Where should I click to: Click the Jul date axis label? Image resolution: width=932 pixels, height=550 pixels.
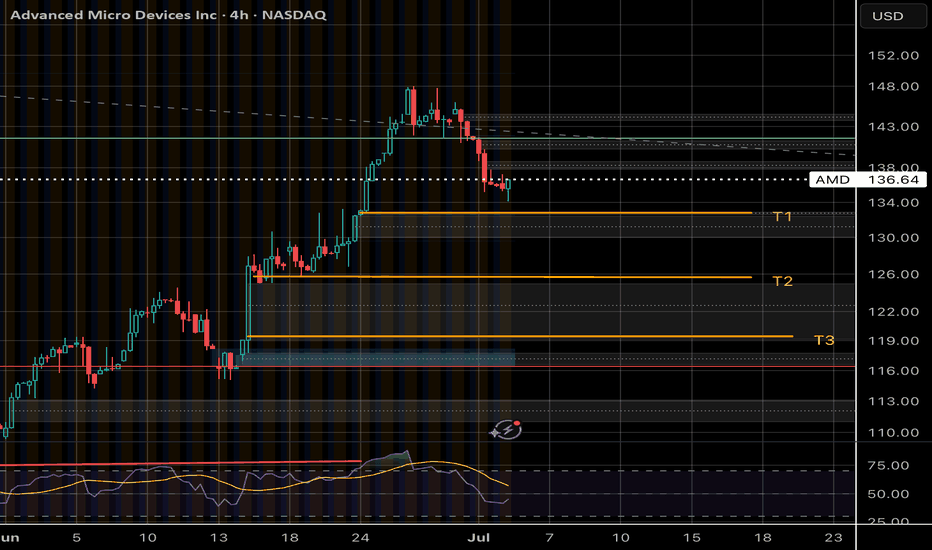pyautogui.click(x=478, y=538)
